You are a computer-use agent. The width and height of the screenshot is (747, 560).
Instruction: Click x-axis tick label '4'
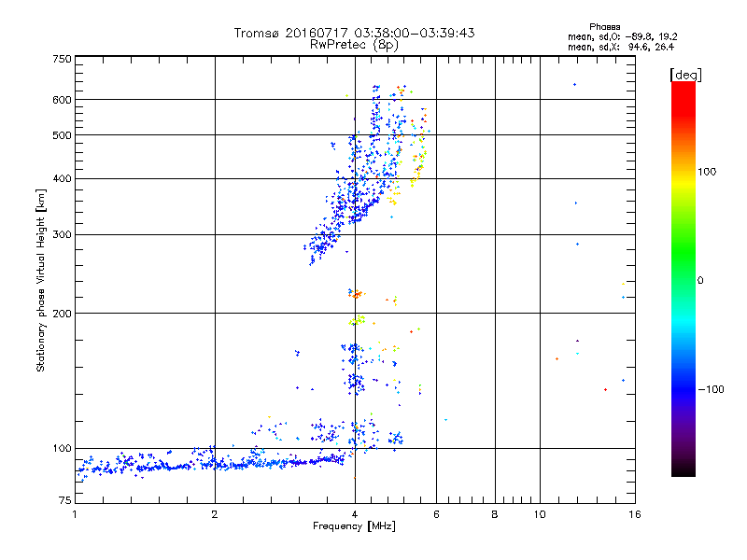pos(355,514)
